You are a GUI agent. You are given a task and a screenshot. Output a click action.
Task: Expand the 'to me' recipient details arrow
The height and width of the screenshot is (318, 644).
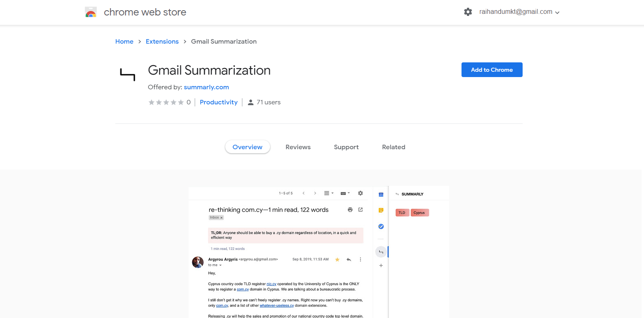coord(220,265)
